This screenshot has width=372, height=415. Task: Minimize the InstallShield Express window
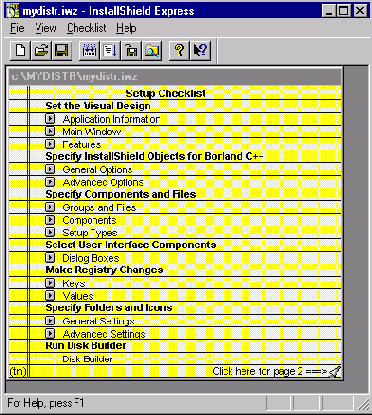click(x=329, y=11)
